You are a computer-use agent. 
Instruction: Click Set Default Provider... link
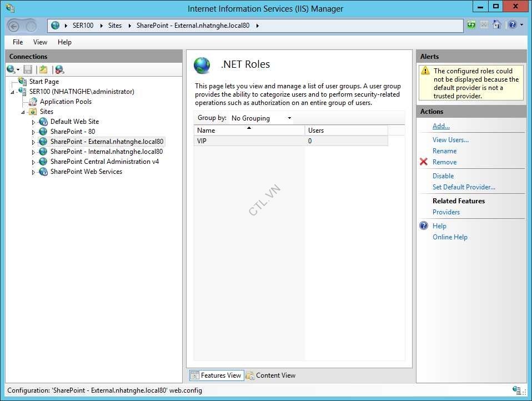(x=464, y=187)
